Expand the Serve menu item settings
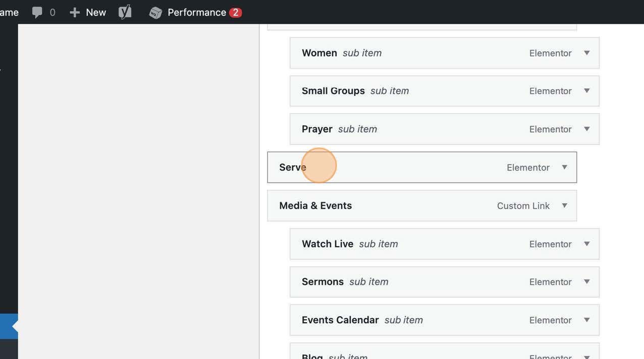 point(564,167)
